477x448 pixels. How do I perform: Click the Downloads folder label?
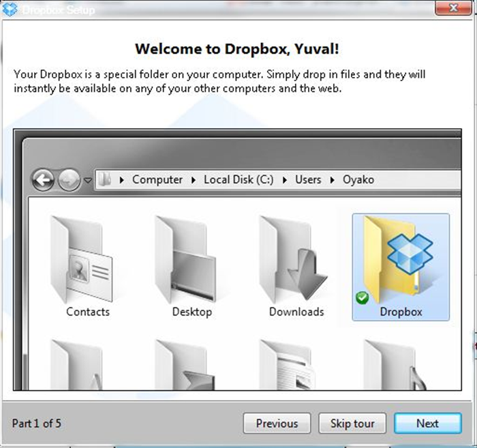click(x=296, y=312)
